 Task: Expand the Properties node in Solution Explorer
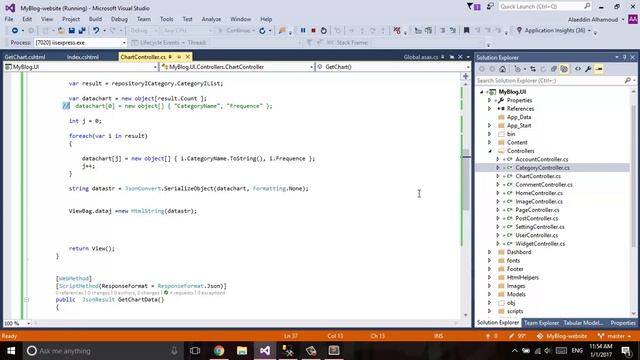489,100
